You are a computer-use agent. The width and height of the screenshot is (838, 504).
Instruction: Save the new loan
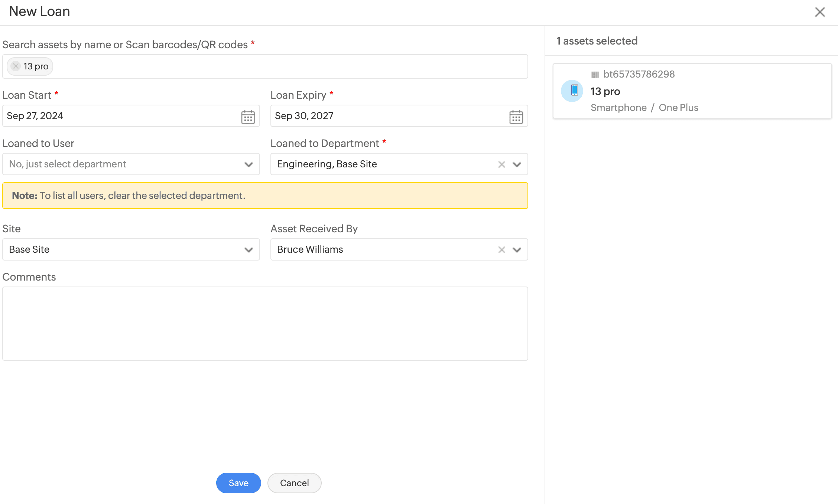pos(238,483)
